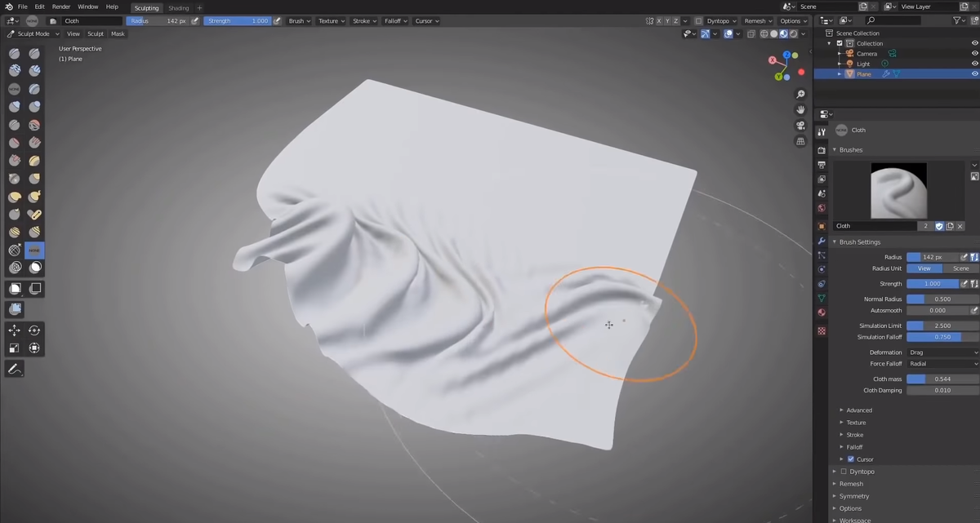Viewport: 980px width, 523px height.
Task: Enable the Dyntopo checkbox in sidebar
Action: pos(844,472)
